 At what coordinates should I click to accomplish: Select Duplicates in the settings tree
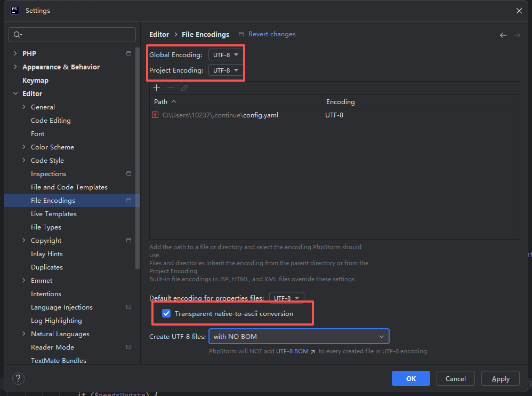(x=47, y=267)
